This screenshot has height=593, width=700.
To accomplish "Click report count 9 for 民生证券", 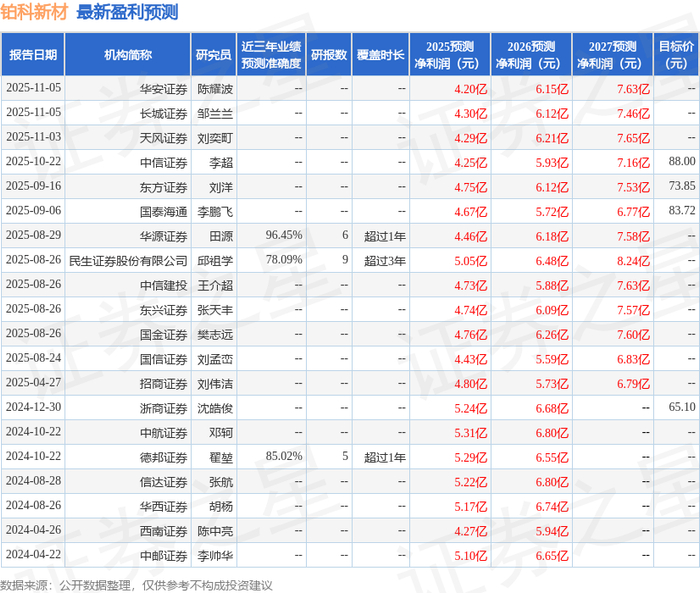I will pos(345,259).
